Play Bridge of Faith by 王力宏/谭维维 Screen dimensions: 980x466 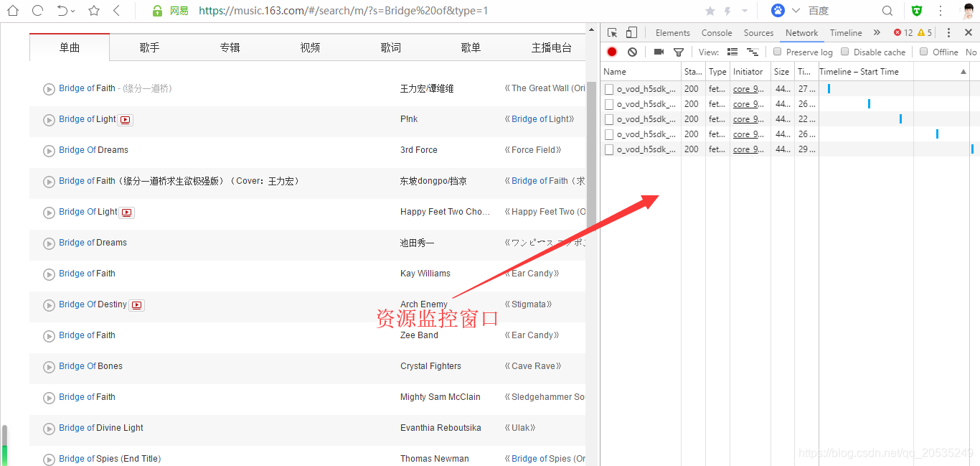click(49, 89)
